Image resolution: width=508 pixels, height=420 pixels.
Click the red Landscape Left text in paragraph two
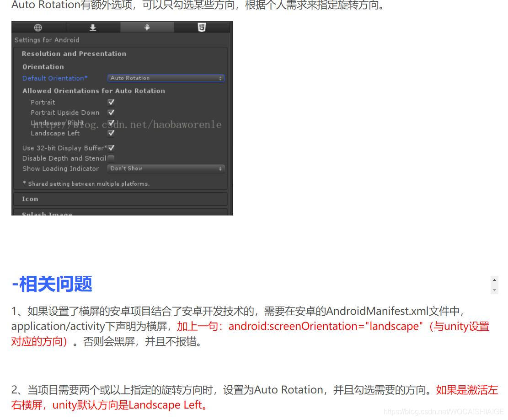click(165, 405)
